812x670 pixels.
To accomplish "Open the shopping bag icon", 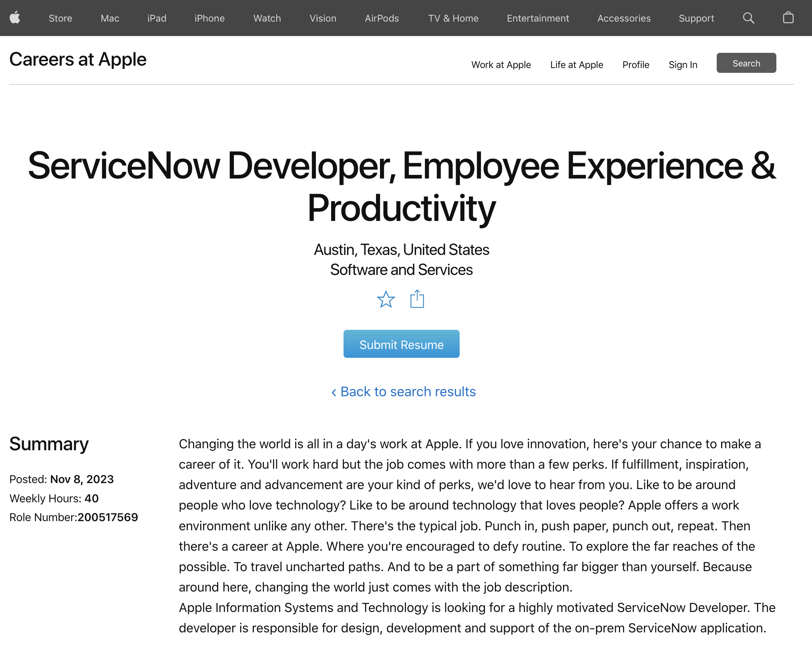I will [x=788, y=18].
